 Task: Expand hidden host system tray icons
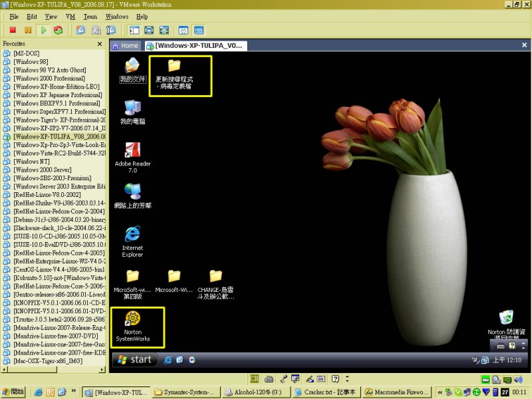(440, 392)
